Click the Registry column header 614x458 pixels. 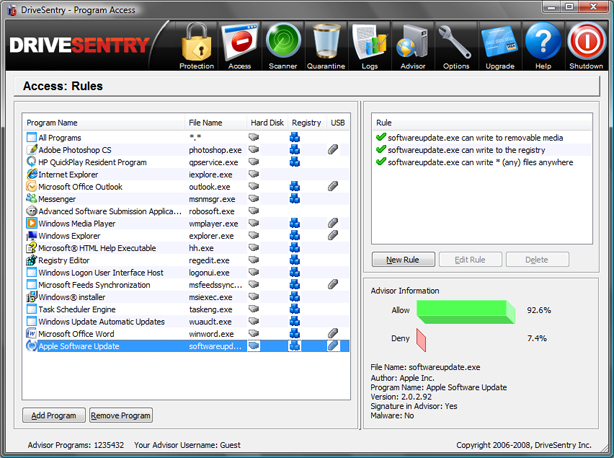pos(306,123)
